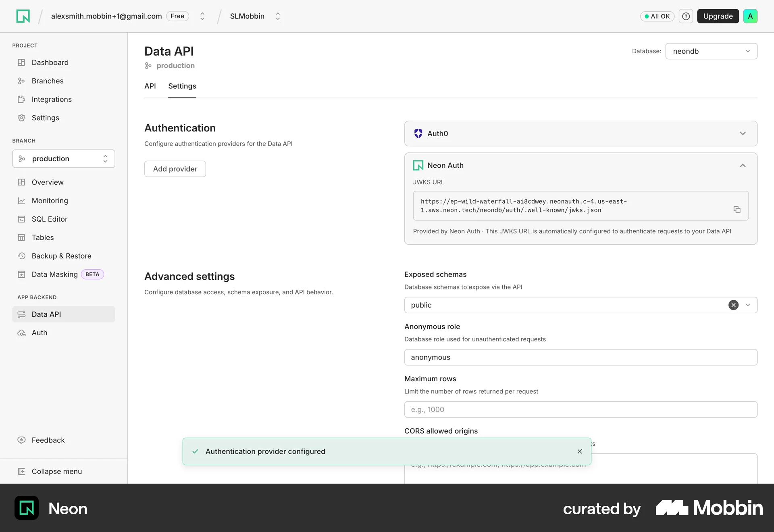
Task: Copy the JWKS URL with the copy icon
Action: (737, 210)
